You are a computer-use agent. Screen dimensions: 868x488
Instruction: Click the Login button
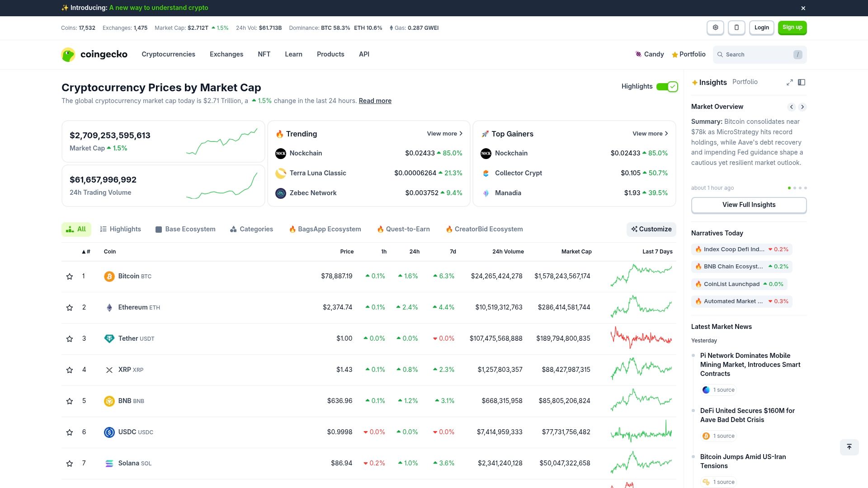point(761,28)
